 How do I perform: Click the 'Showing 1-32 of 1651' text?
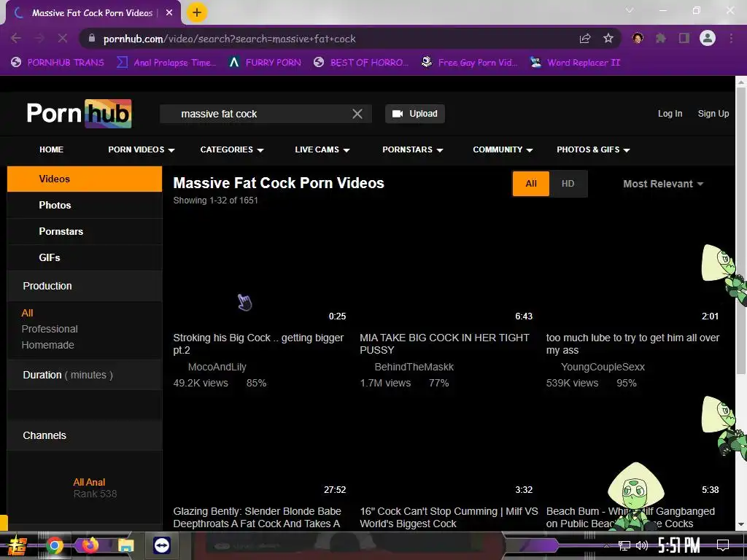click(x=215, y=201)
